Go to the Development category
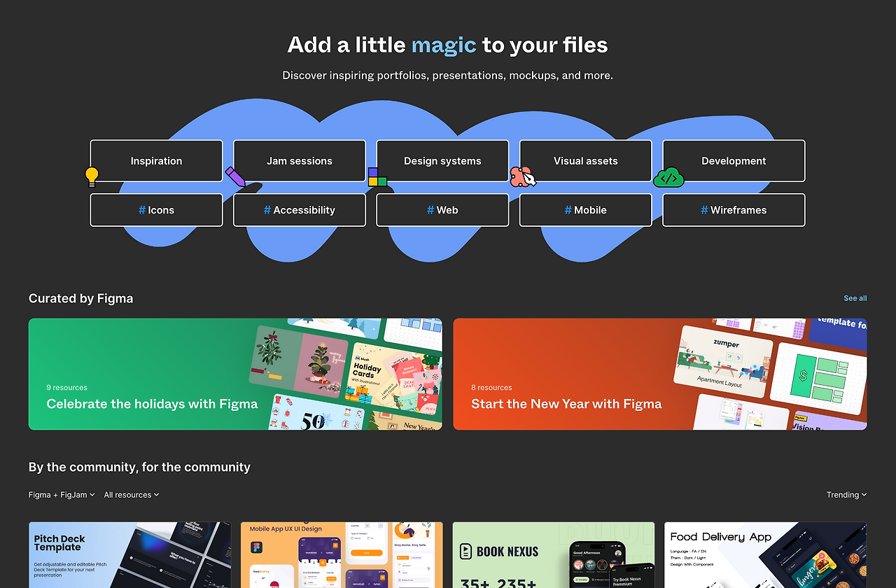896x588 pixels. coord(734,161)
